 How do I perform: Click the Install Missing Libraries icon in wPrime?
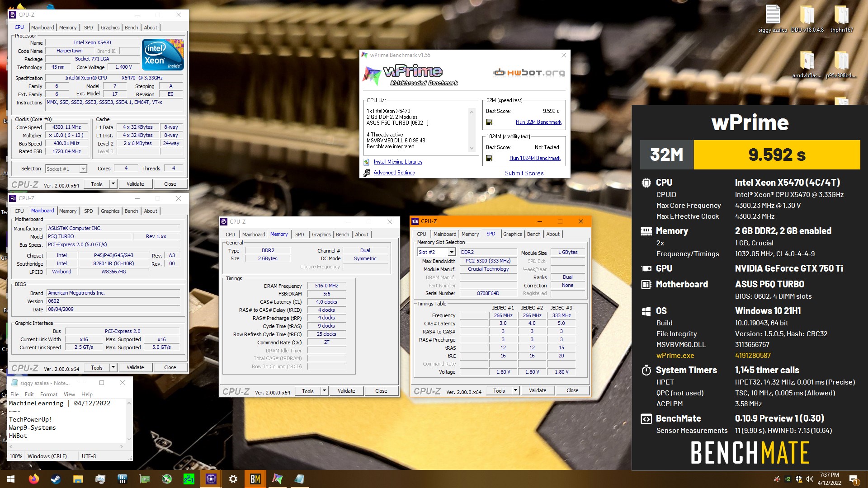coord(367,162)
